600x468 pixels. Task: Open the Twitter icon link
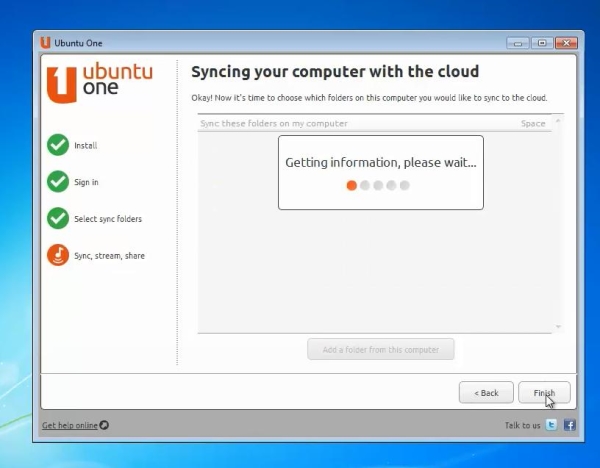click(x=551, y=425)
